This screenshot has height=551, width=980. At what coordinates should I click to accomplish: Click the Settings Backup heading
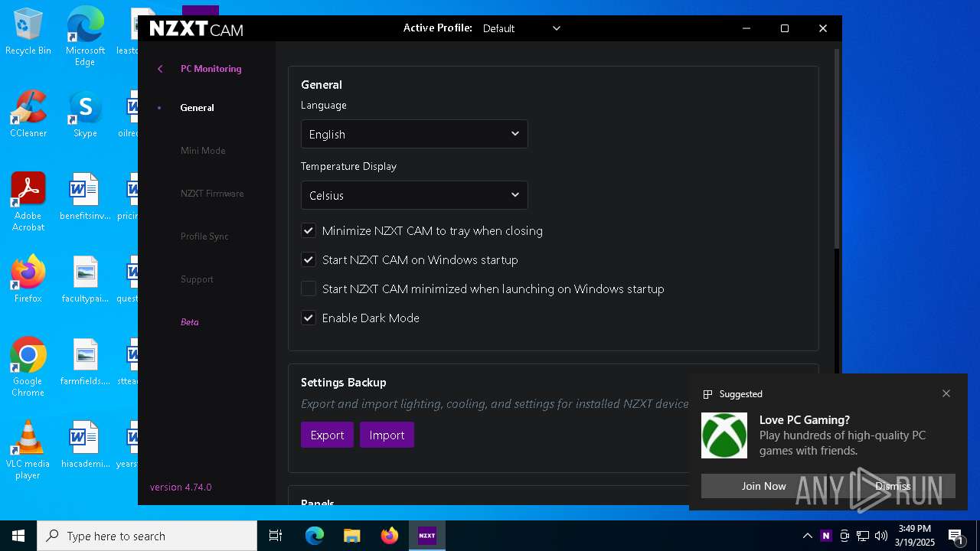tap(343, 383)
